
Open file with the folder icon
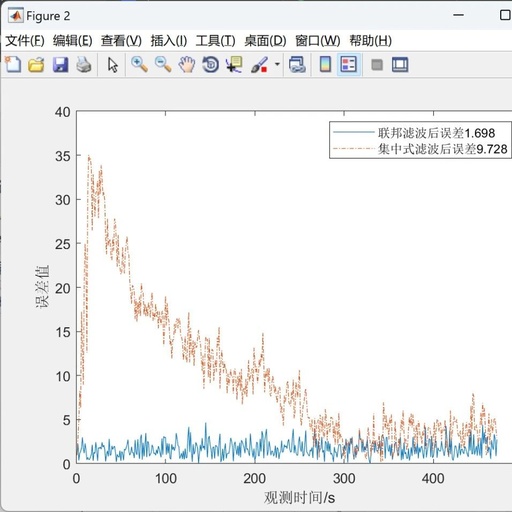(x=36, y=64)
